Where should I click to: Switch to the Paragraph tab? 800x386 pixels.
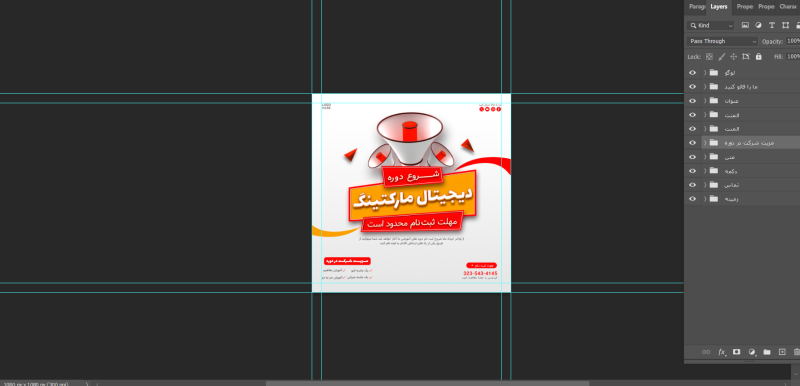coord(696,7)
